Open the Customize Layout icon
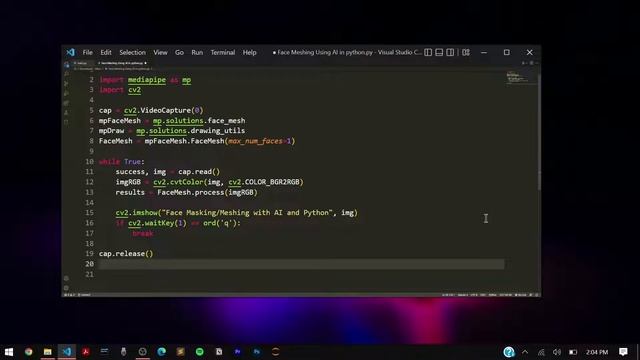This screenshot has width=640, height=360. [466, 52]
